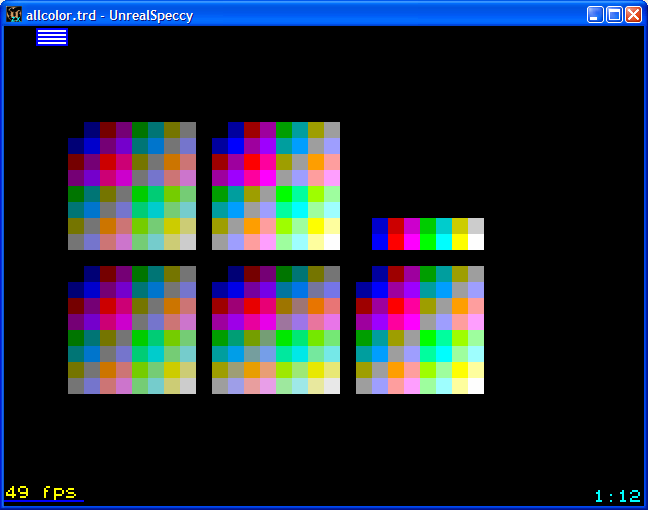Click bottom-right corner cell of bottom-middle grid

(x=332, y=386)
